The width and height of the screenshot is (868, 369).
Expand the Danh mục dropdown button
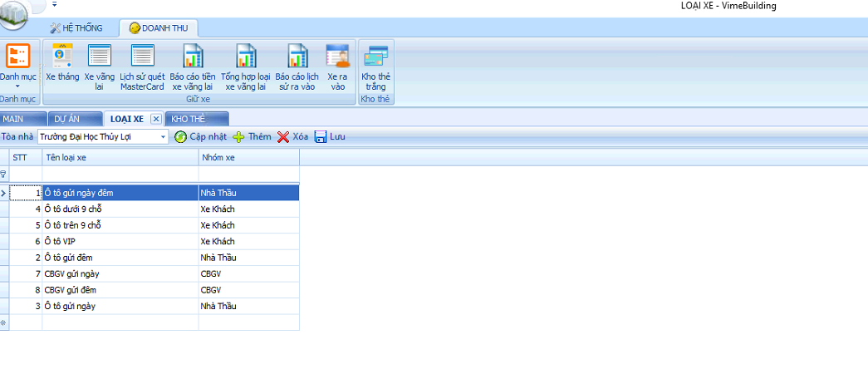tap(17, 66)
